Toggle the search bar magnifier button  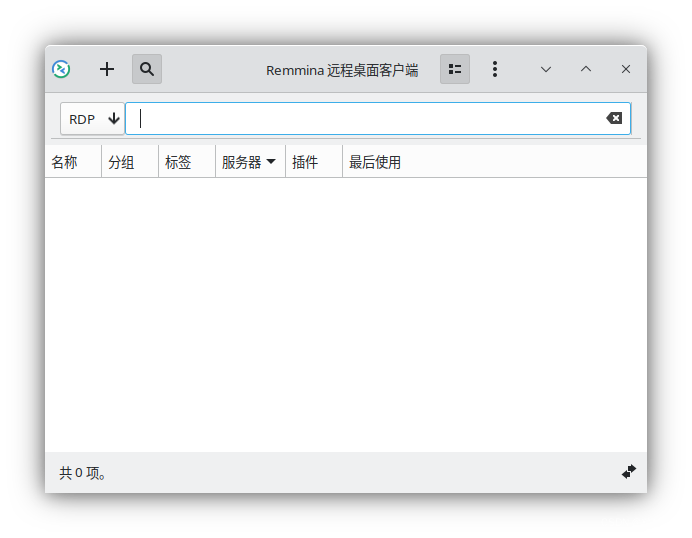[147, 69]
